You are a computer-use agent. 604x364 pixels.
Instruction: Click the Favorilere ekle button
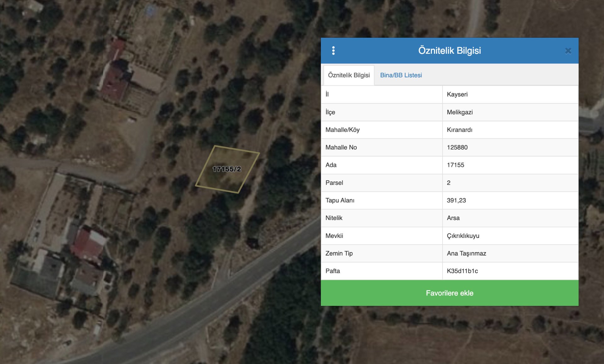[449, 293]
